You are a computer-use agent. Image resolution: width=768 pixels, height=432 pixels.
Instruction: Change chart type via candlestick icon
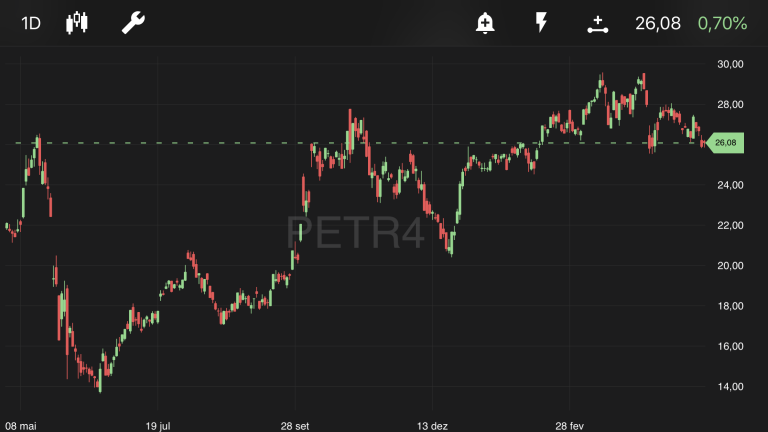(77, 23)
